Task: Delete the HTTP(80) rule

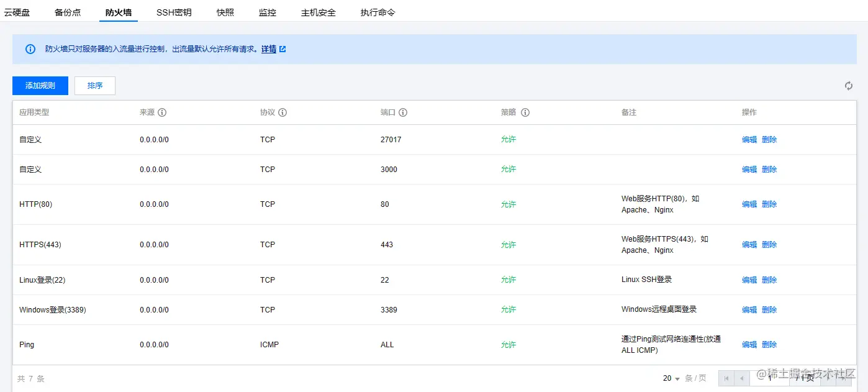Action: (769, 204)
